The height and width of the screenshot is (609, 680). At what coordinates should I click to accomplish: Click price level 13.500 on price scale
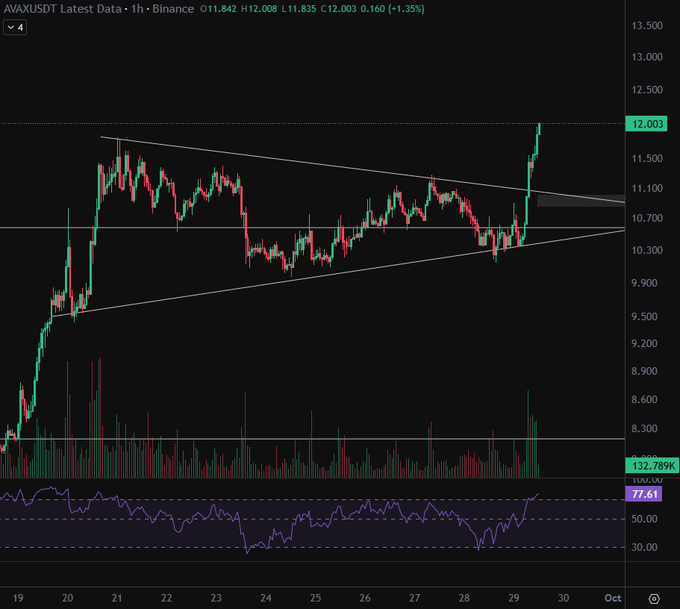pos(647,26)
